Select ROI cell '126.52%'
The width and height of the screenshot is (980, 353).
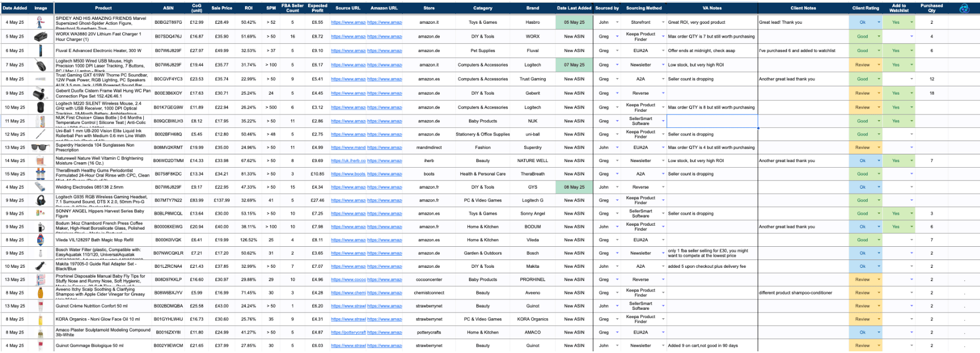tap(248, 240)
